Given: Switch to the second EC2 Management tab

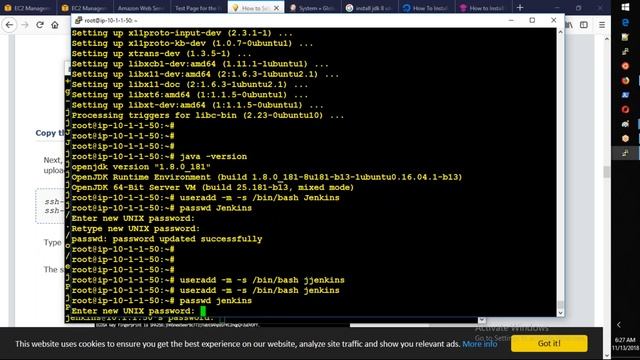Looking at the screenshot, I should 85,8.
